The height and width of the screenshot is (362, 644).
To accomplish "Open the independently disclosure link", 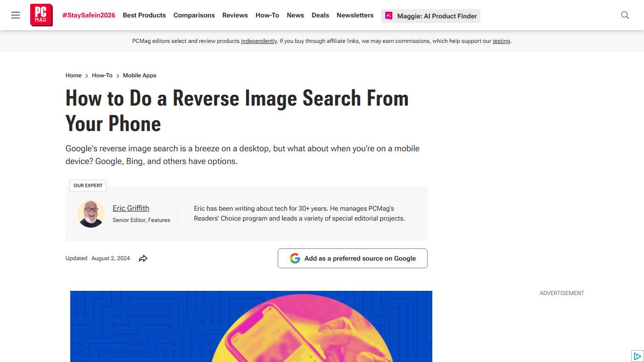I will [259, 41].
